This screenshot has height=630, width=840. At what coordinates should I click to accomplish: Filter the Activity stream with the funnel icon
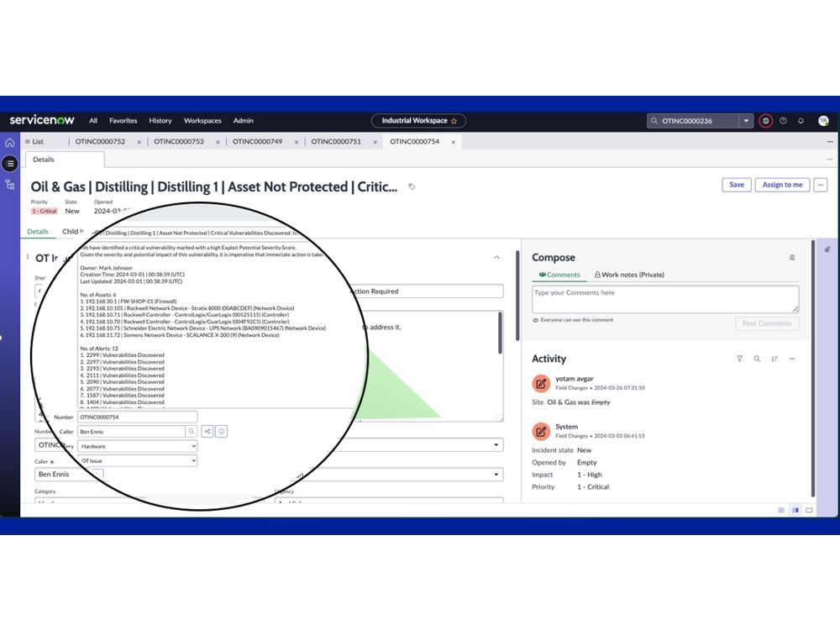click(x=739, y=359)
